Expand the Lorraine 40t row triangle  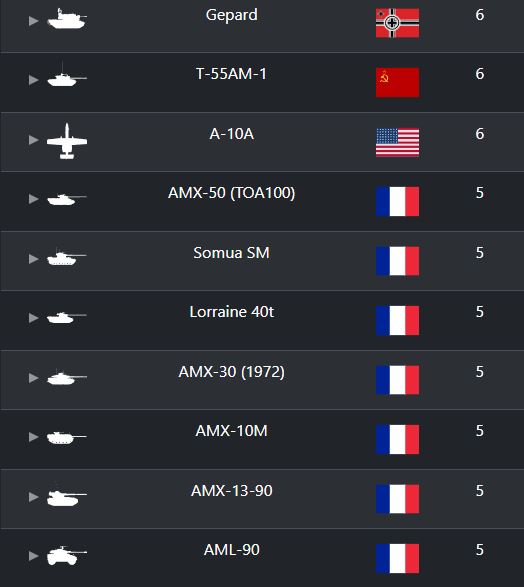(34, 318)
